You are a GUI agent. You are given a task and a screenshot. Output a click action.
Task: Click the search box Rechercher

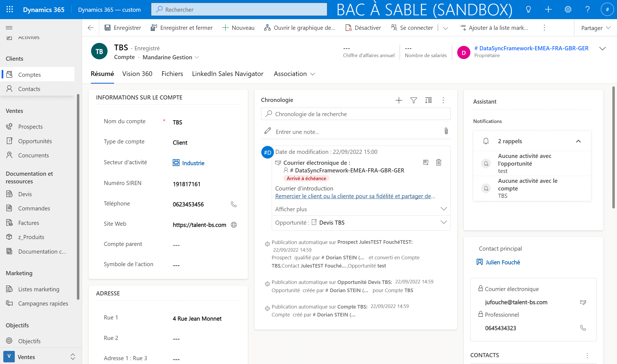239,10
